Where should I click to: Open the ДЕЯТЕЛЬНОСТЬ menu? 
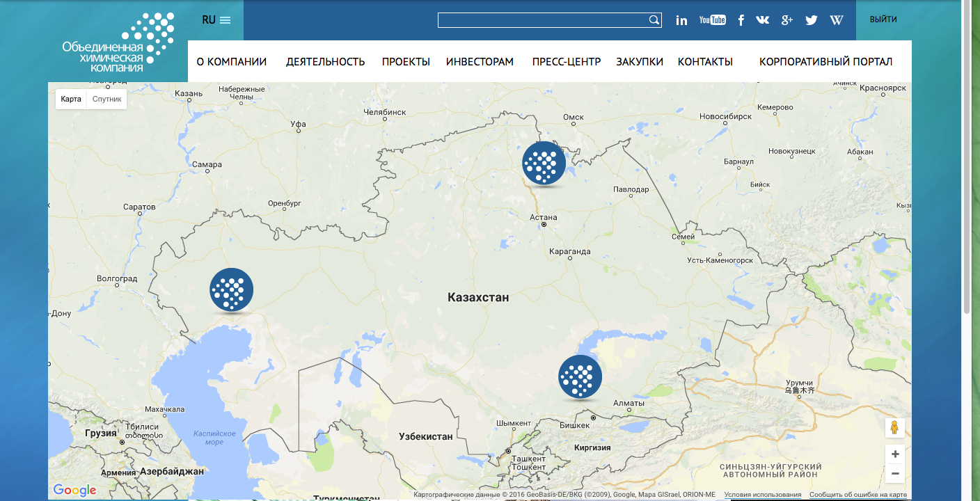click(325, 62)
